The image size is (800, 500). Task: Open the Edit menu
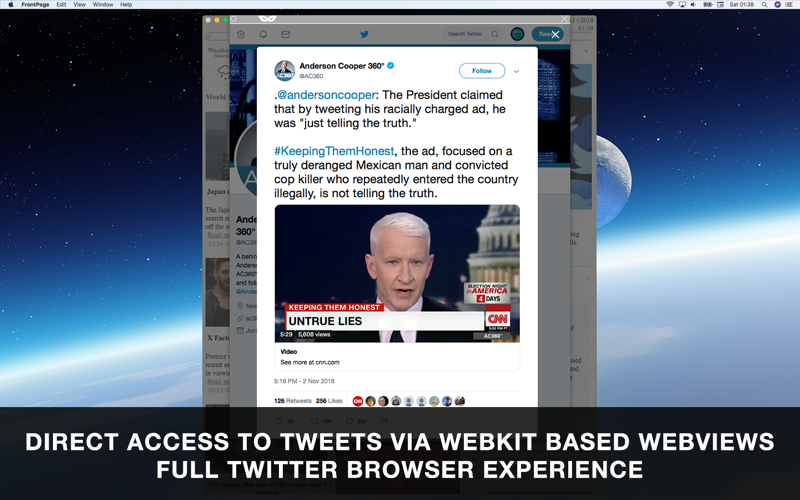click(61, 5)
